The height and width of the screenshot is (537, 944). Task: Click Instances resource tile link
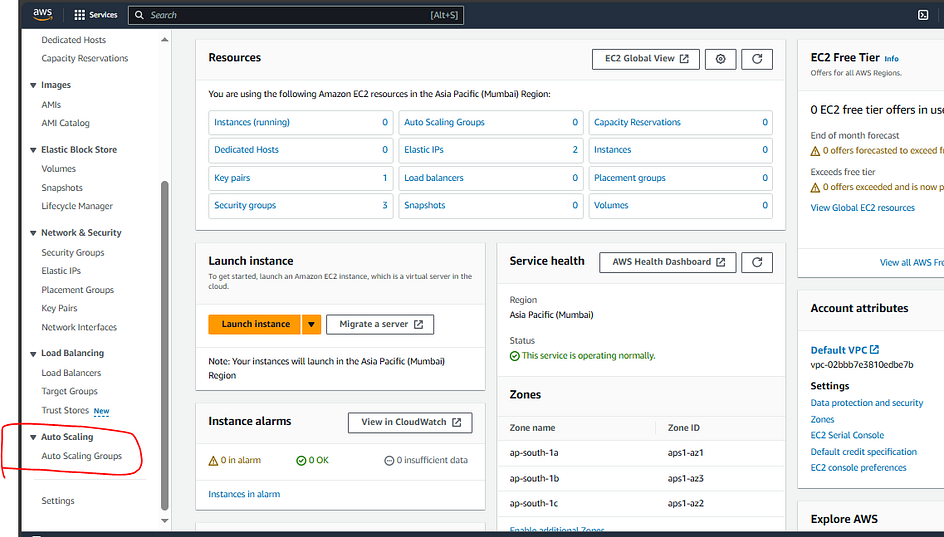tap(612, 150)
